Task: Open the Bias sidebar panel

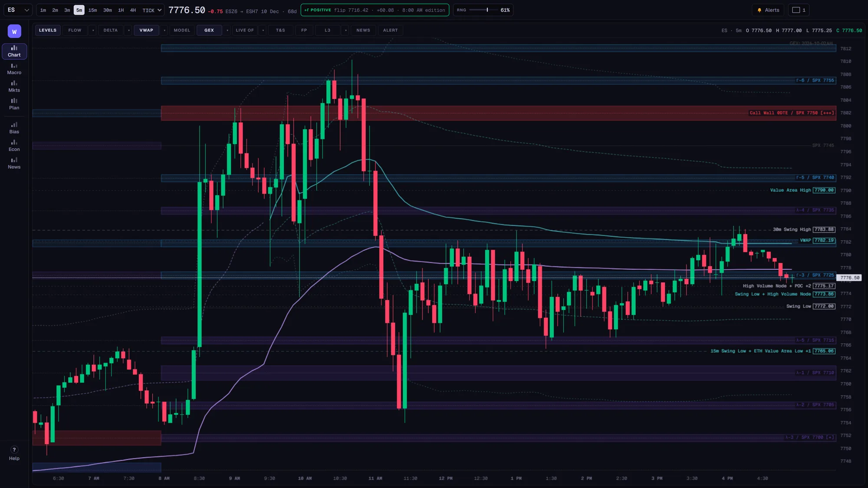Action: coord(14,128)
